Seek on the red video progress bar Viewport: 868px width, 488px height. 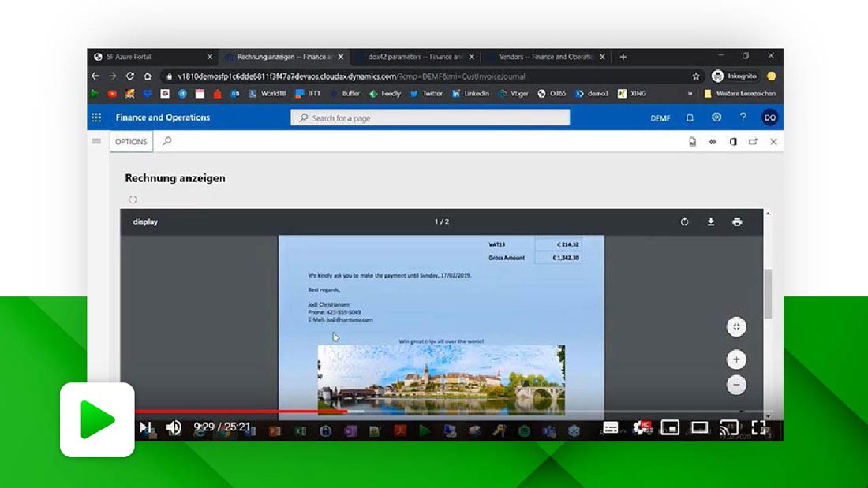pyautogui.click(x=241, y=411)
